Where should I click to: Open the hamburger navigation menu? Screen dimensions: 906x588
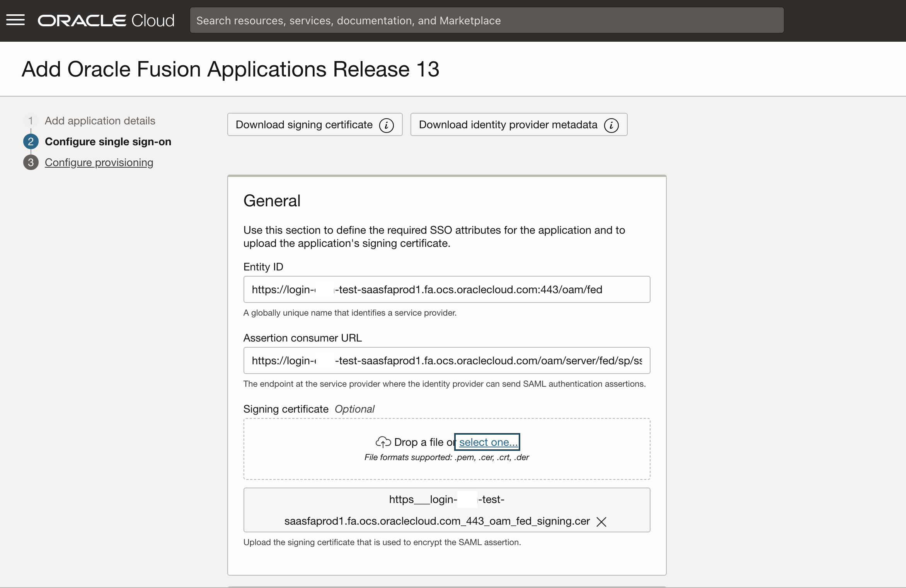[15, 20]
